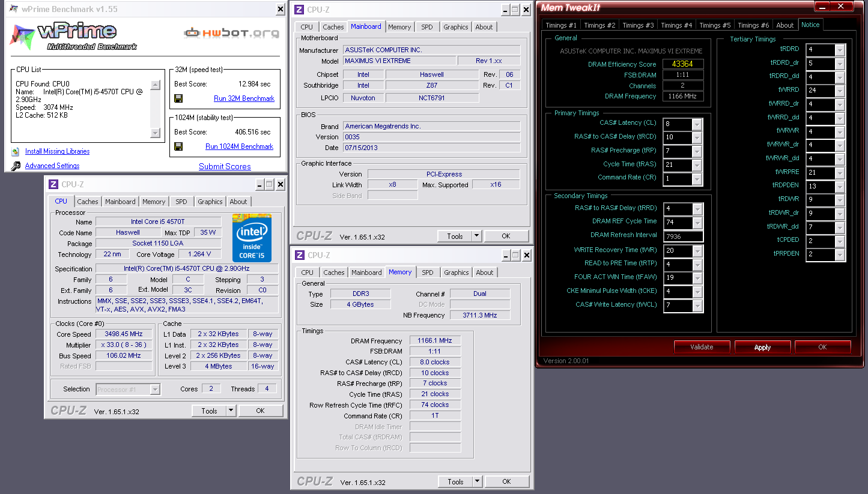
Task: Open the Cycle Time (tRAS) dropdown
Action: click(697, 165)
